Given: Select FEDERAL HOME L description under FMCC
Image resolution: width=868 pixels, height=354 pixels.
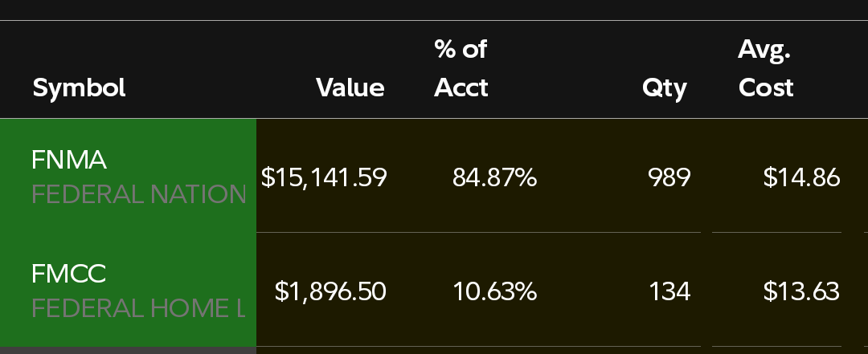Looking at the screenshot, I should [138, 308].
